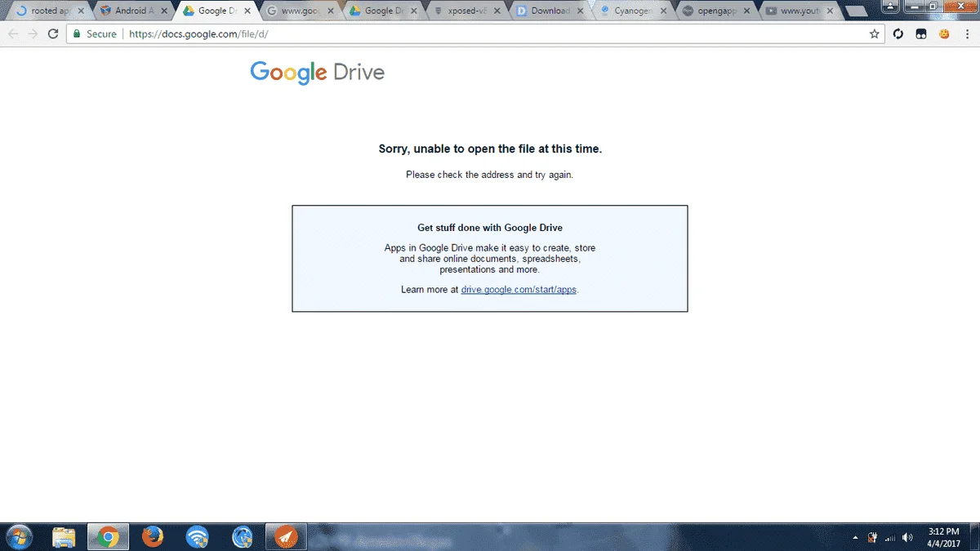Close the Android A tab

click(x=163, y=11)
